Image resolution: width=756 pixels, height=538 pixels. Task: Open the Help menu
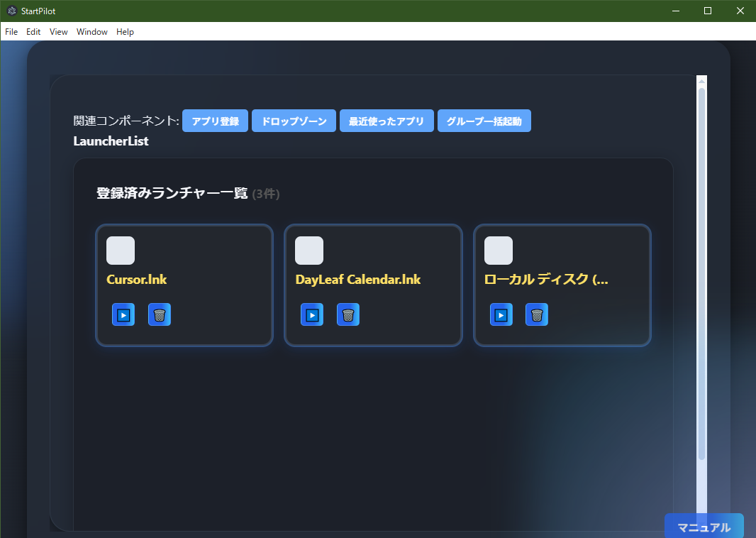point(125,31)
